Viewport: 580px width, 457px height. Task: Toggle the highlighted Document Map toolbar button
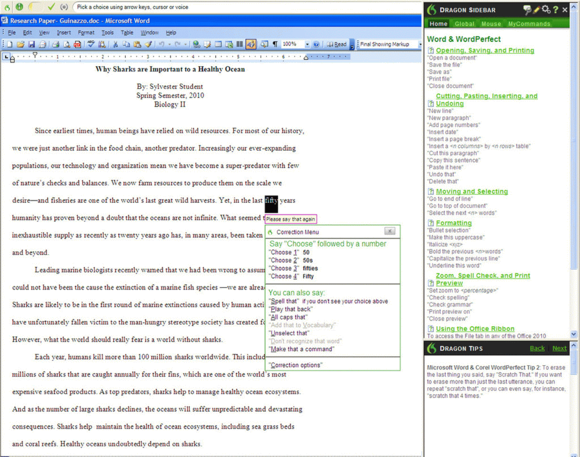point(251,44)
